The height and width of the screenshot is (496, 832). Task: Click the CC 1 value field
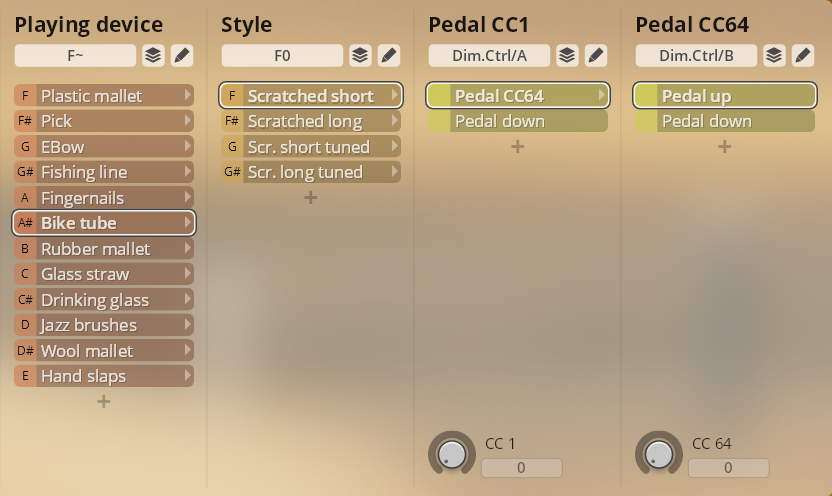(522, 468)
